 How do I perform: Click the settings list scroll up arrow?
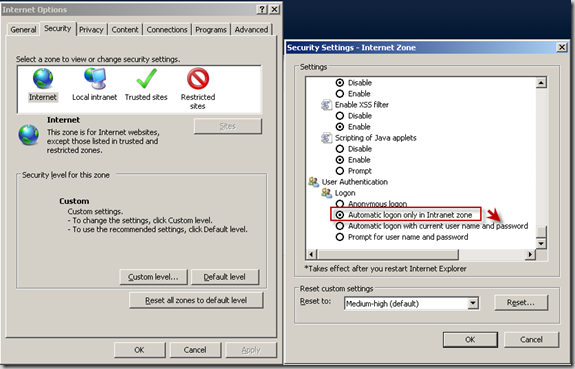coord(541,83)
